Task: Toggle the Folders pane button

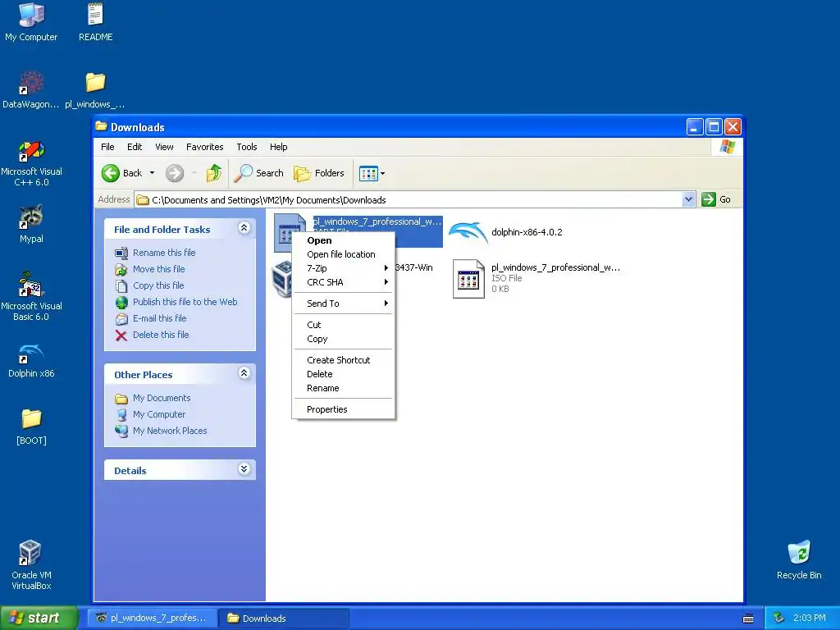Action: 319,173
